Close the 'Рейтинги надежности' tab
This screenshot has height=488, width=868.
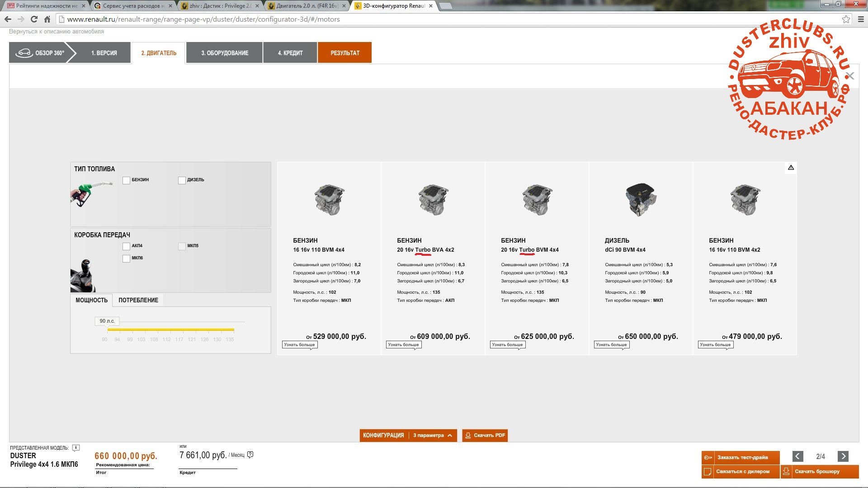point(84,6)
